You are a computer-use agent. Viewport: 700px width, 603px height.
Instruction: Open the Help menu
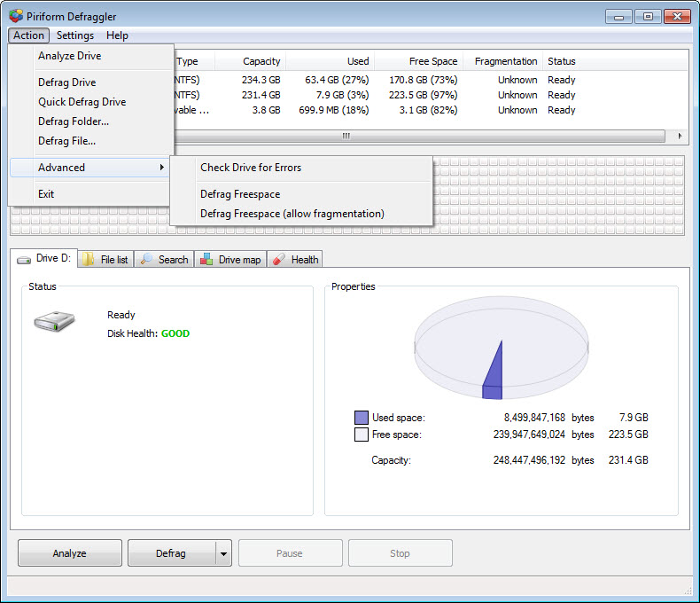tap(117, 35)
